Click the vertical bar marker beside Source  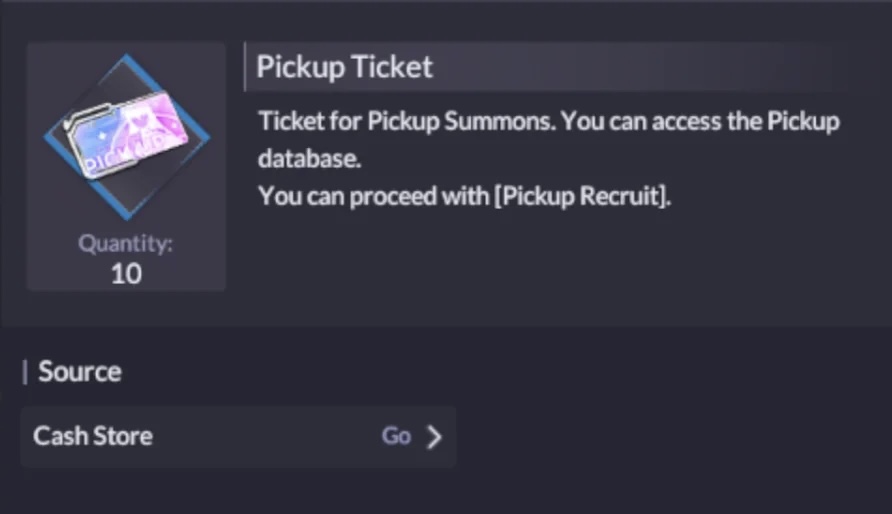(x=25, y=372)
